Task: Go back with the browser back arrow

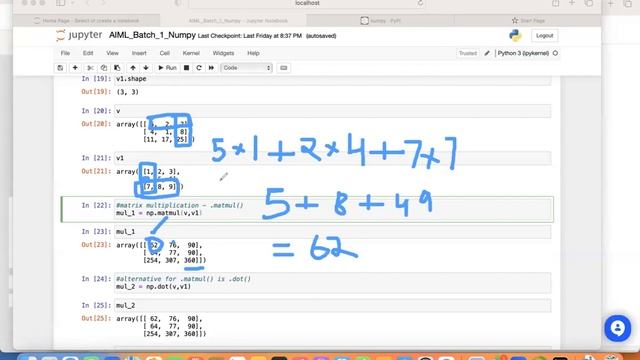Action: 87,3
